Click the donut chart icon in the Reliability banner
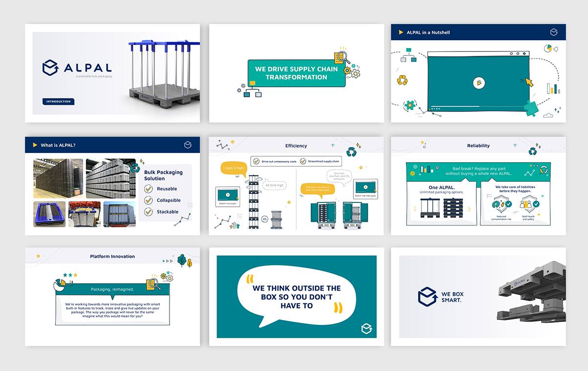Screen dimensions: 588x371 click(x=543, y=170)
